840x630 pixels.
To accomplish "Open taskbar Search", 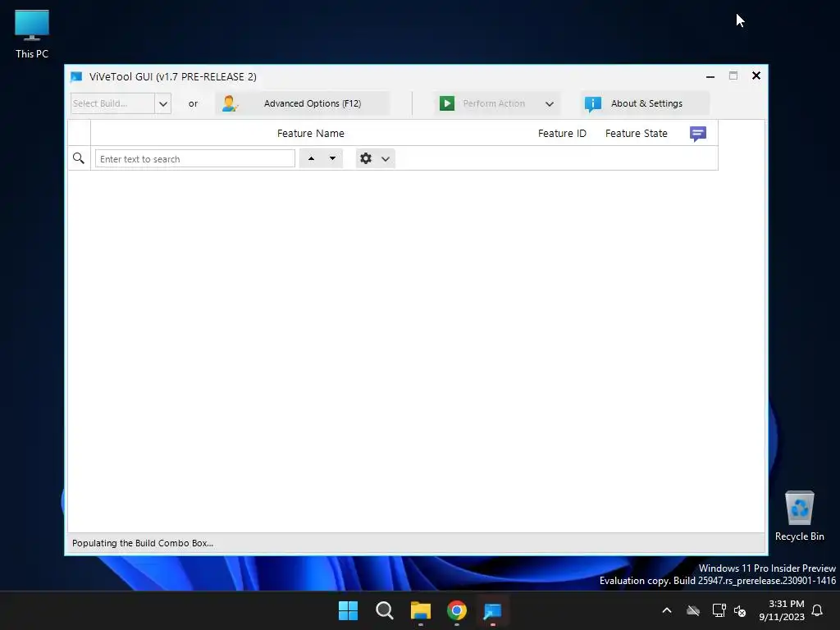I will pyautogui.click(x=385, y=610).
